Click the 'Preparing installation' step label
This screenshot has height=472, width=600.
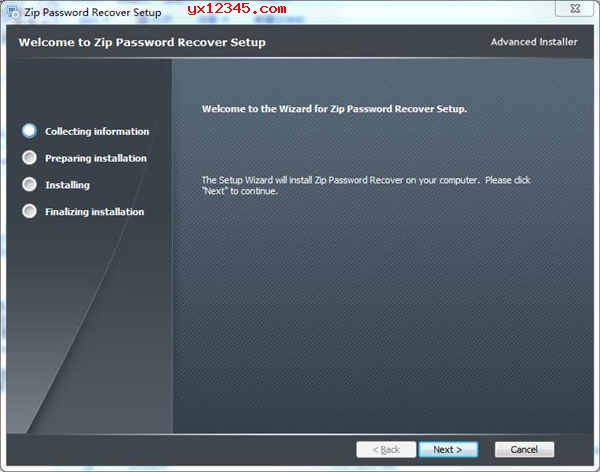(96, 158)
